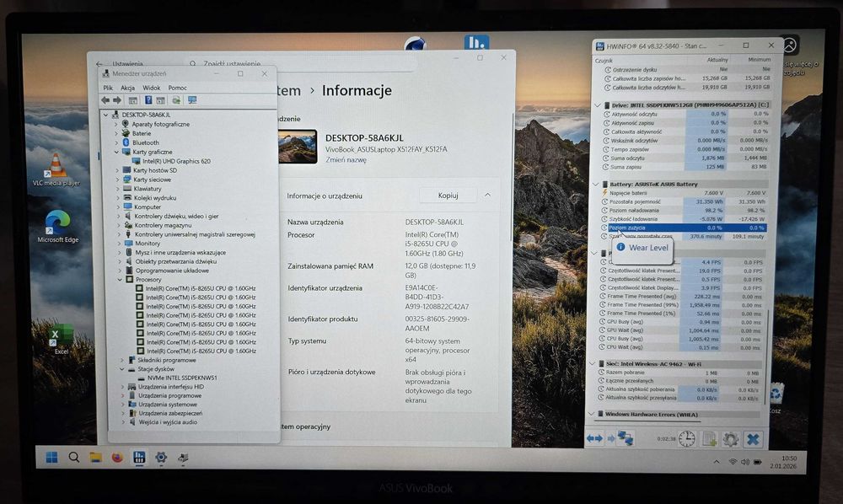The image size is (843, 504).
Task: Select NVMe INTEL SSDPEKNW51 drive entry
Action: tap(177, 378)
